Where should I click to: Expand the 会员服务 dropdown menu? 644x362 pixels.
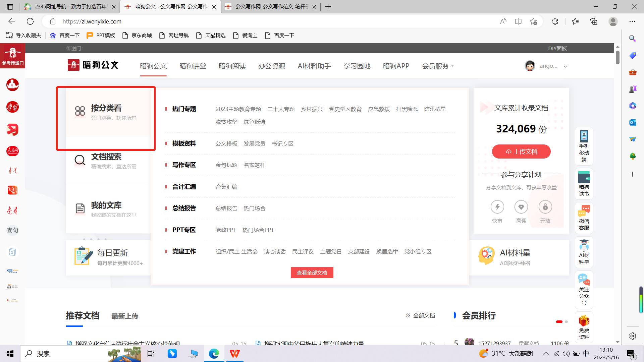438,66
